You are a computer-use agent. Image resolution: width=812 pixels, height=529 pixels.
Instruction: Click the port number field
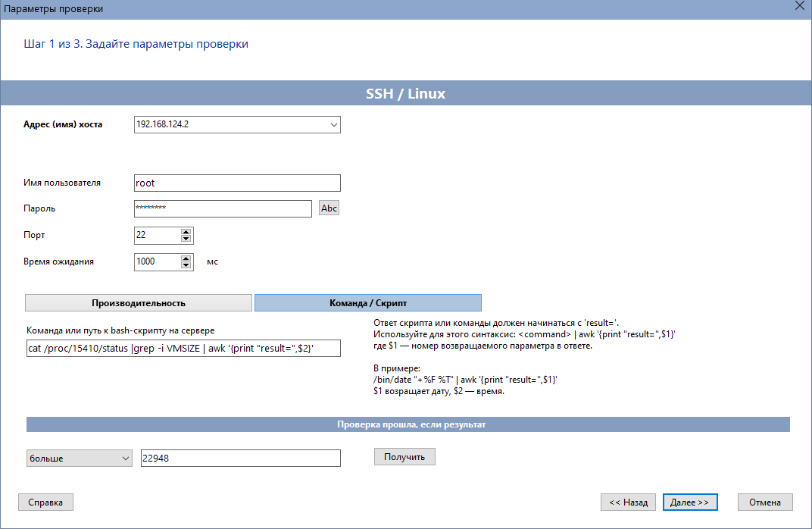[158, 235]
